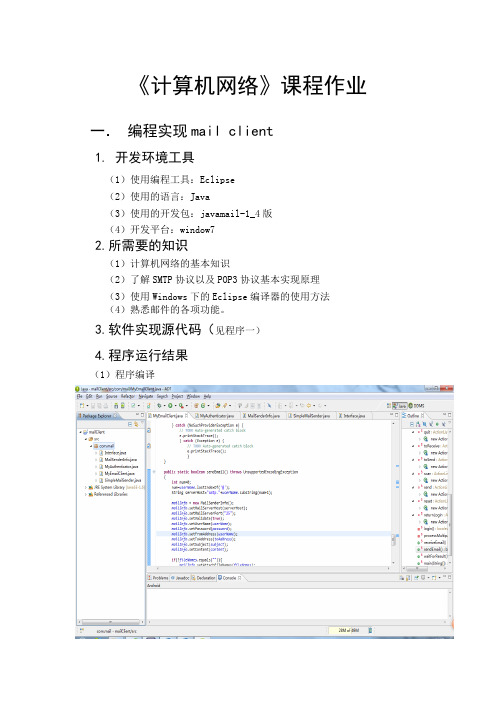Switch to the DDMS perspective
The height and width of the screenshot is (702, 496).
click(x=416, y=406)
